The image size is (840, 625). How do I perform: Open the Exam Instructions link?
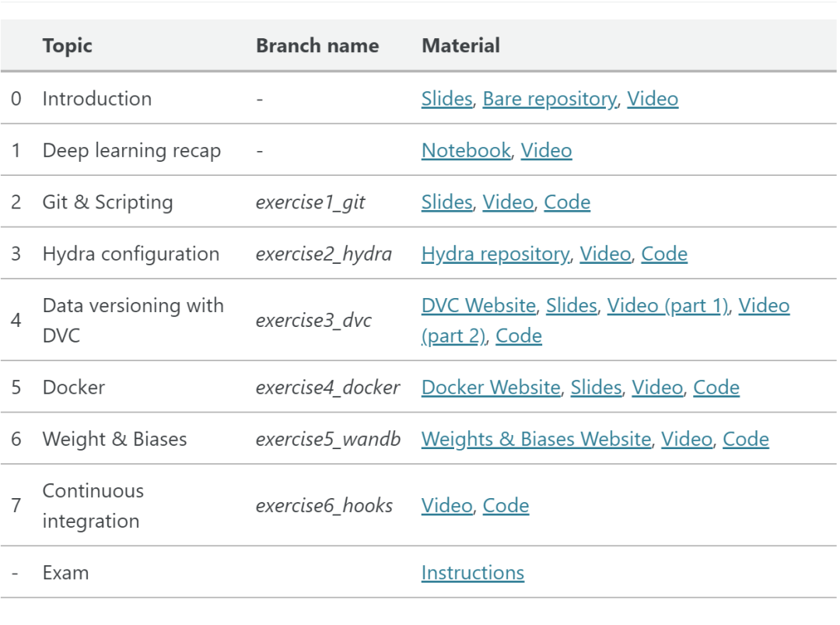click(473, 573)
